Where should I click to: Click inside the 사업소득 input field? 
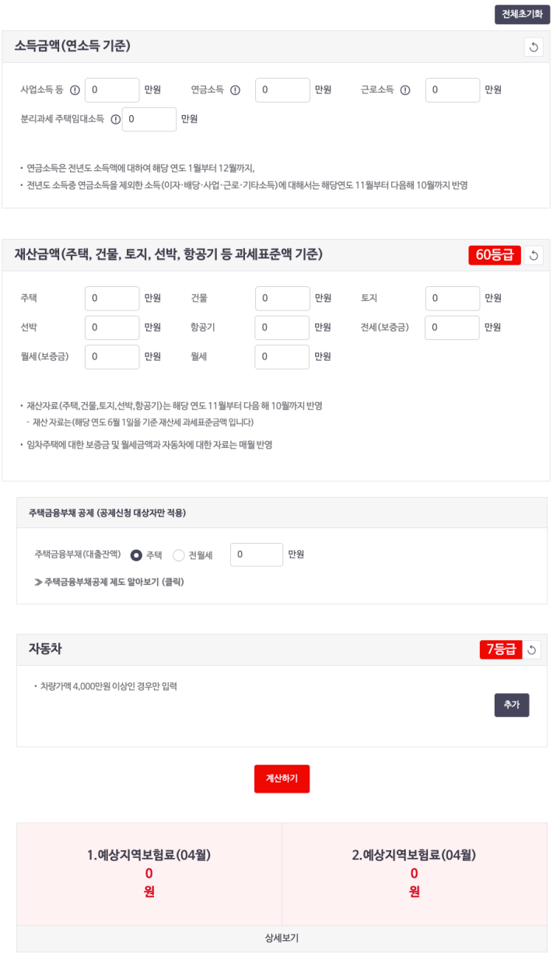point(112,89)
